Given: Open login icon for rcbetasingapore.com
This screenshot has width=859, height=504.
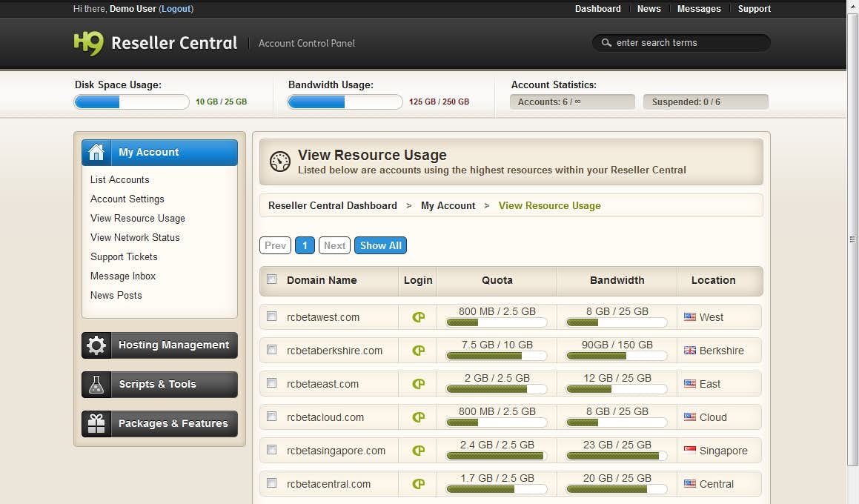Looking at the screenshot, I should click(x=418, y=451).
